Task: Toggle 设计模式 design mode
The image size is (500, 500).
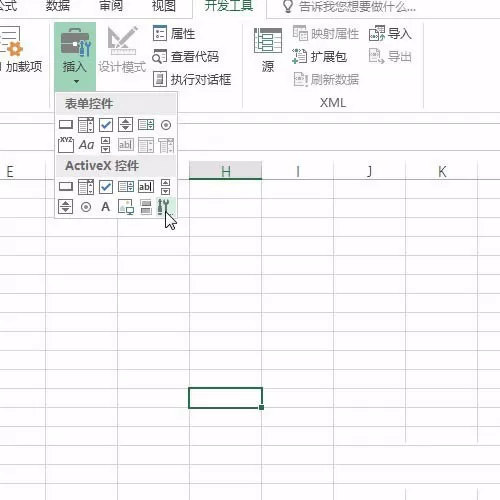Action: click(x=122, y=50)
